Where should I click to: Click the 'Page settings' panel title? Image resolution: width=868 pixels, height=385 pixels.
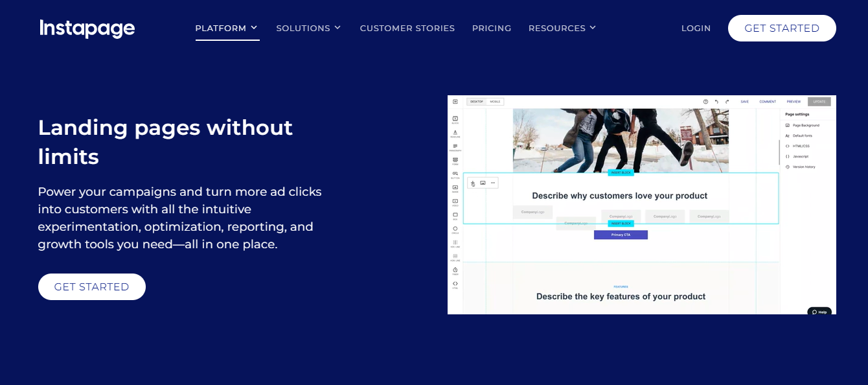[797, 114]
